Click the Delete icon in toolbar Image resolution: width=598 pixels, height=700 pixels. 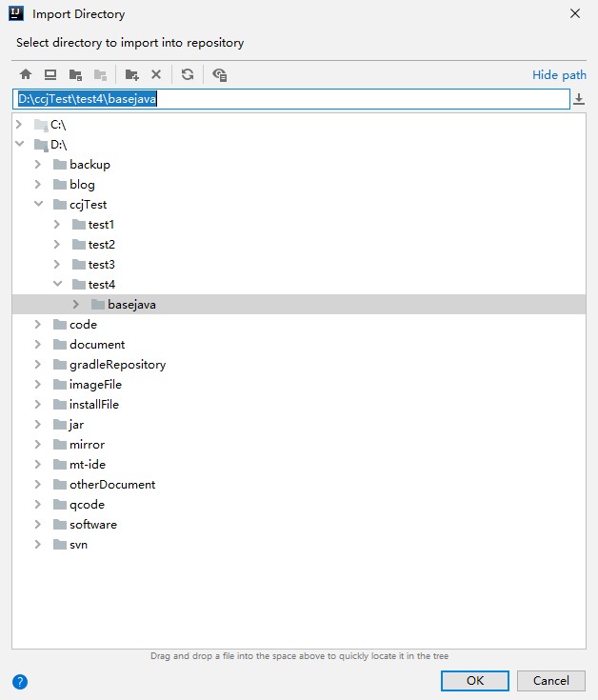[156, 74]
